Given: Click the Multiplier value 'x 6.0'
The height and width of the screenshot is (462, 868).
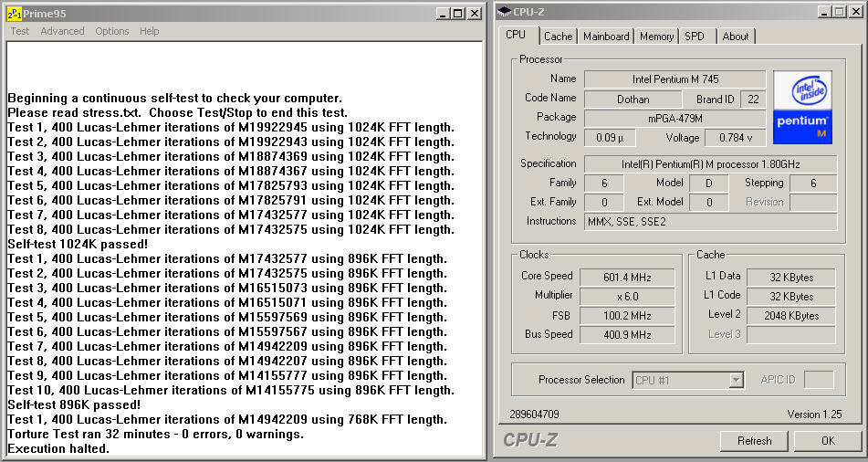Looking at the screenshot, I should pyautogui.click(x=627, y=297).
